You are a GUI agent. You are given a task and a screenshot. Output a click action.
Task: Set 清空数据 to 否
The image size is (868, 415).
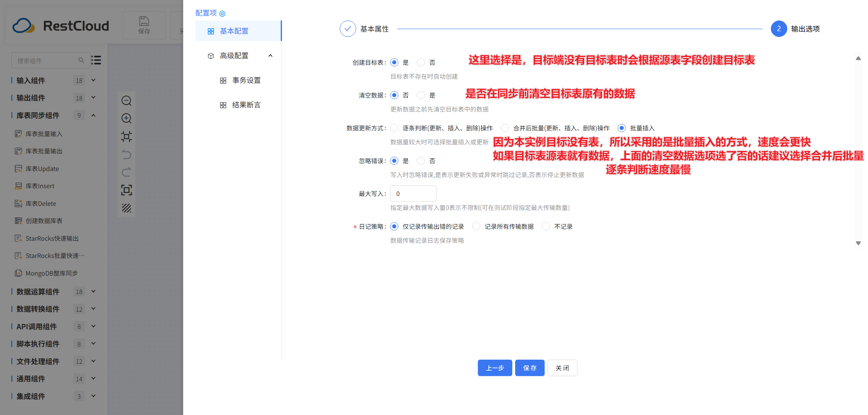click(x=394, y=95)
